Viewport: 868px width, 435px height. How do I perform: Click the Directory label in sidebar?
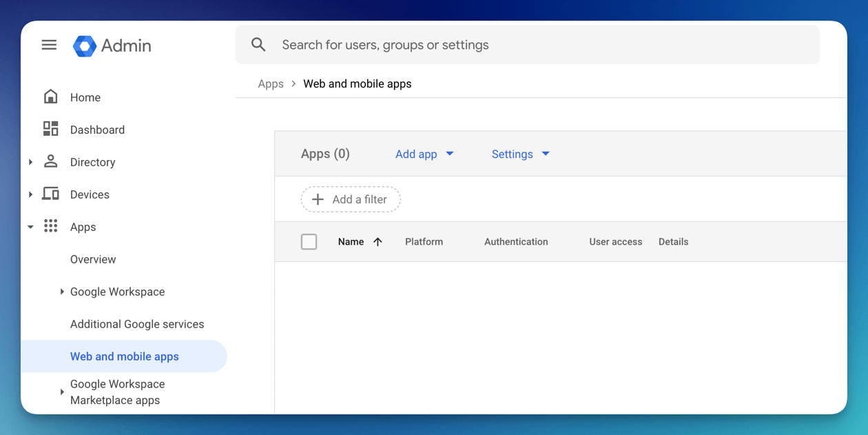tap(92, 162)
